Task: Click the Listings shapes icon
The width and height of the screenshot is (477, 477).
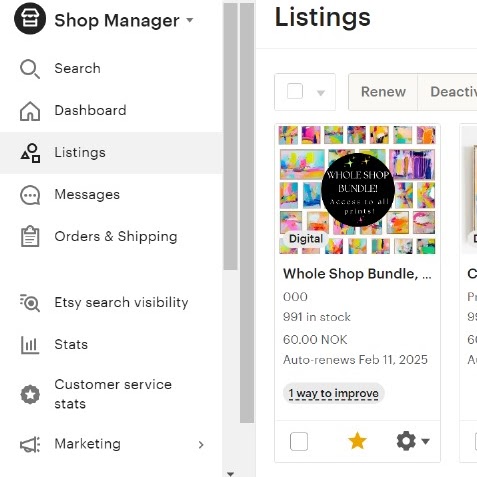Action: 30,153
